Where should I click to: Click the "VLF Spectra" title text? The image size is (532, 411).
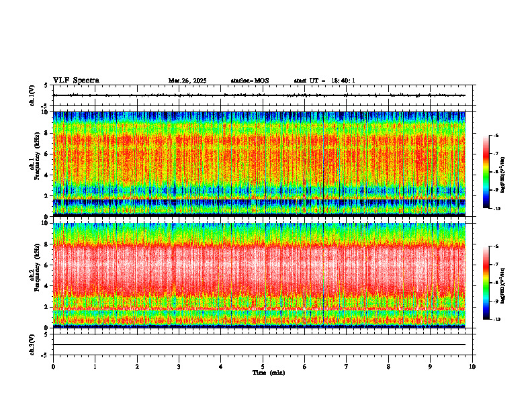pos(76,81)
